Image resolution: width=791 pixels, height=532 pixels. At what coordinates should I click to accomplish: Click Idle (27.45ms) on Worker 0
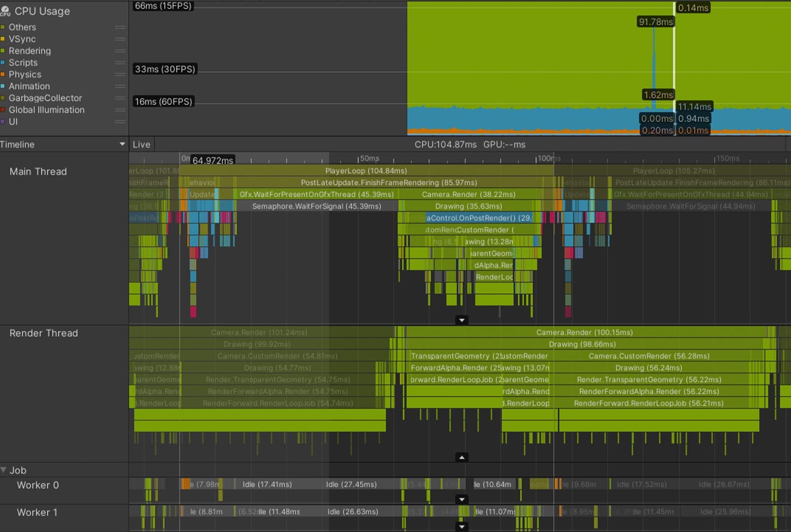351,484
